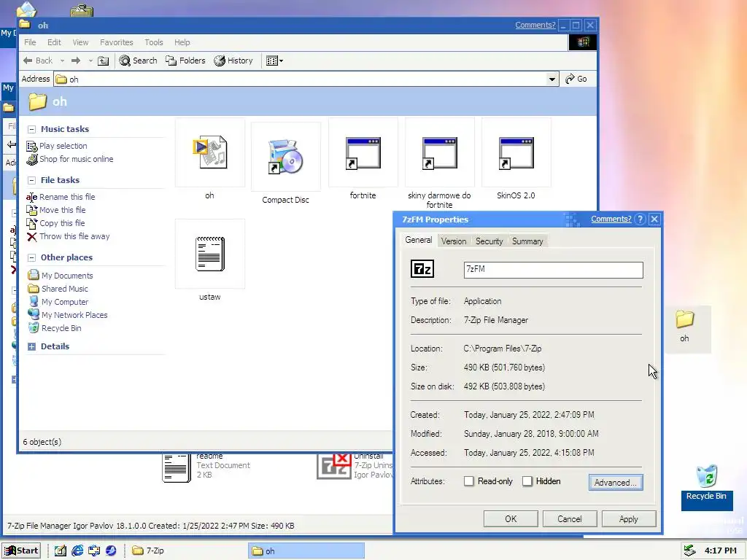
Task: Open Shared Music in Other places
Action: point(64,289)
